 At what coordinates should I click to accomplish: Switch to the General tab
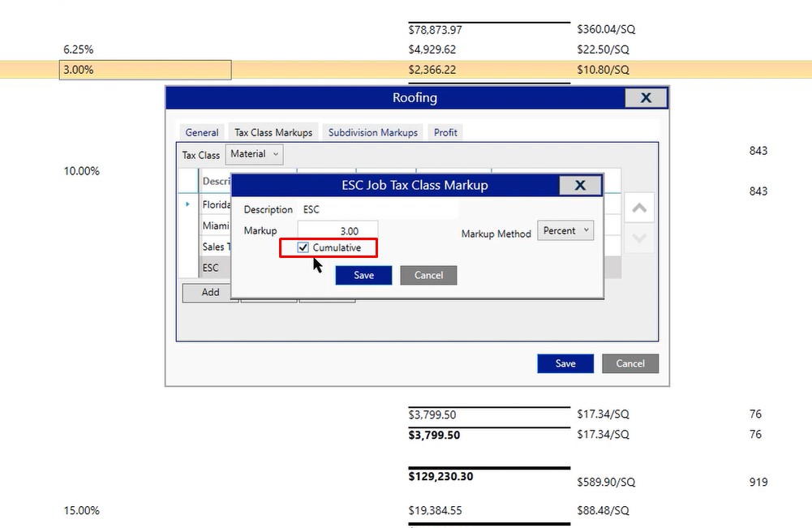click(202, 132)
